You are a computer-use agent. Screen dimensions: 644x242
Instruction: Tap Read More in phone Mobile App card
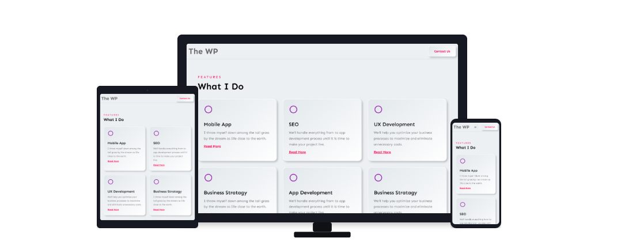[465, 188]
